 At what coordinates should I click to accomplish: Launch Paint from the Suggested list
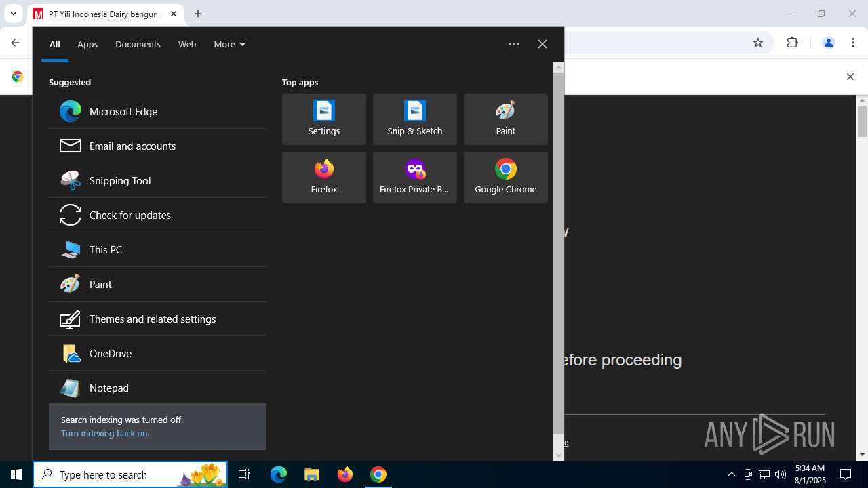157,284
